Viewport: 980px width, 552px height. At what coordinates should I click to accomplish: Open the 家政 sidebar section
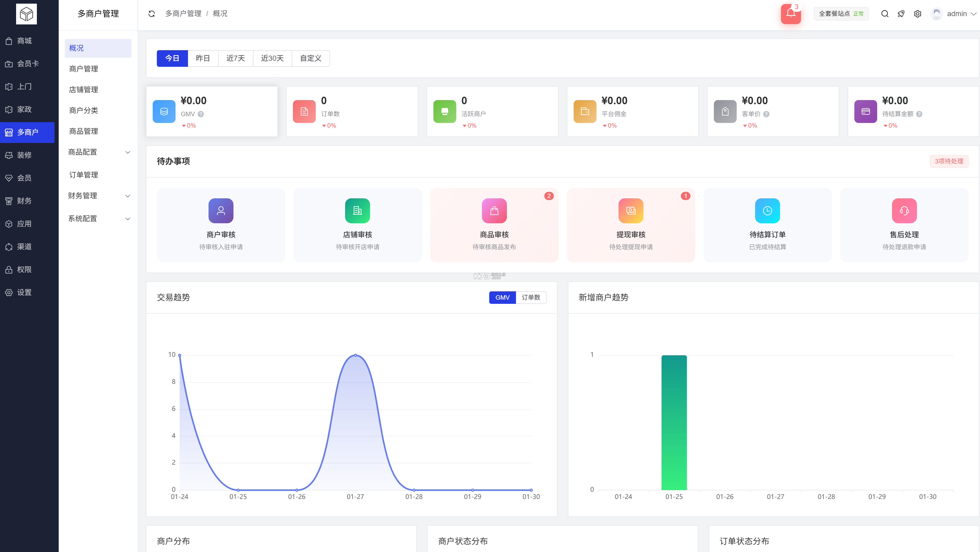point(27,109)
